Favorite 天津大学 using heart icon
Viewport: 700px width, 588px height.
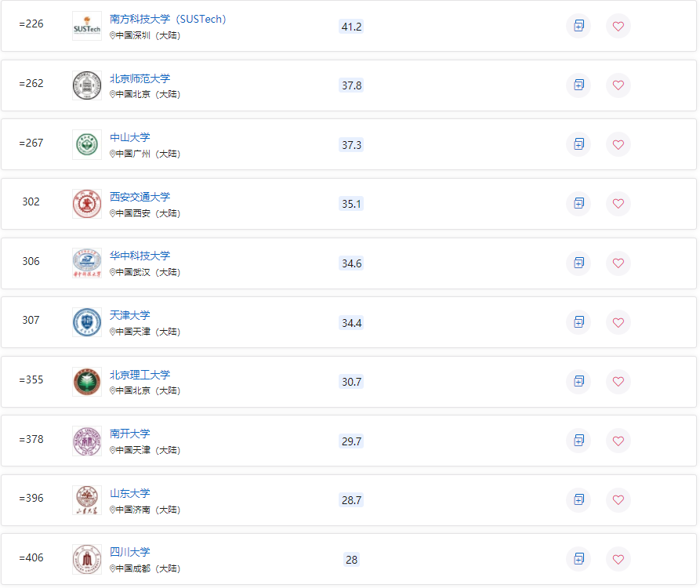(618, 322)
